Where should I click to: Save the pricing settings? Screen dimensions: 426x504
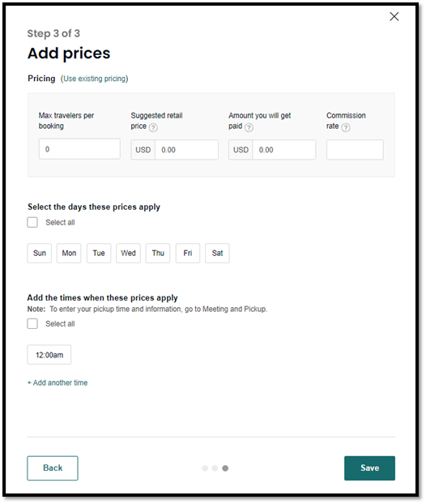pyautogui.click(x=369, y=468)
